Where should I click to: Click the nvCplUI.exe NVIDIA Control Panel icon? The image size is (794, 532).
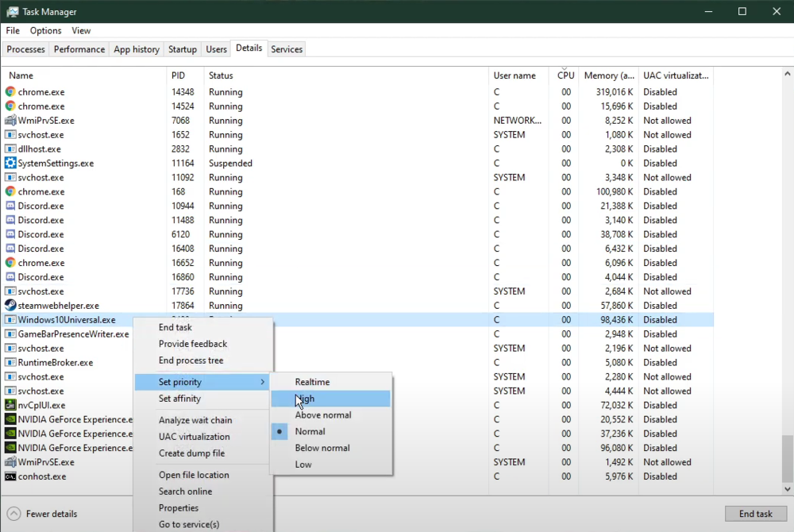pos(9,405)
